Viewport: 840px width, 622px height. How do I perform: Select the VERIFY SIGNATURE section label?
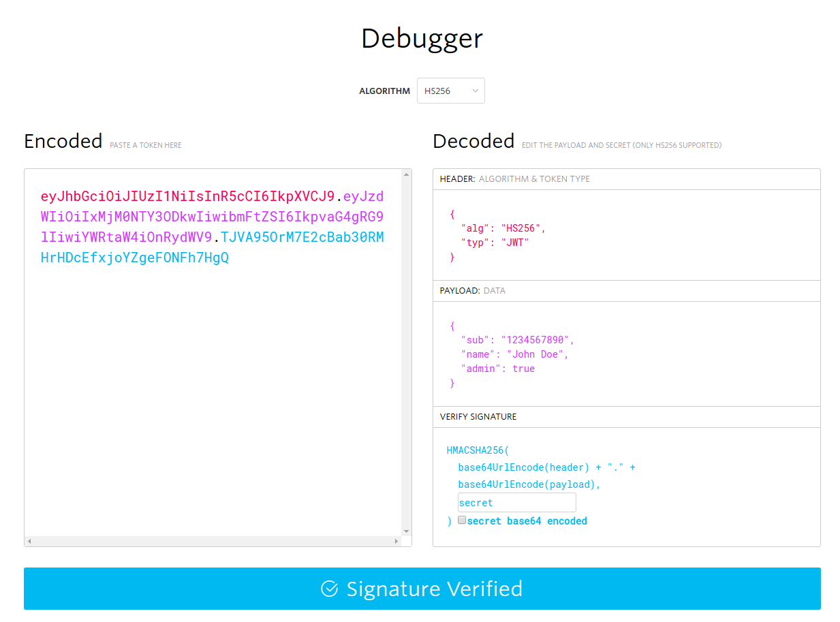point(478,417)
